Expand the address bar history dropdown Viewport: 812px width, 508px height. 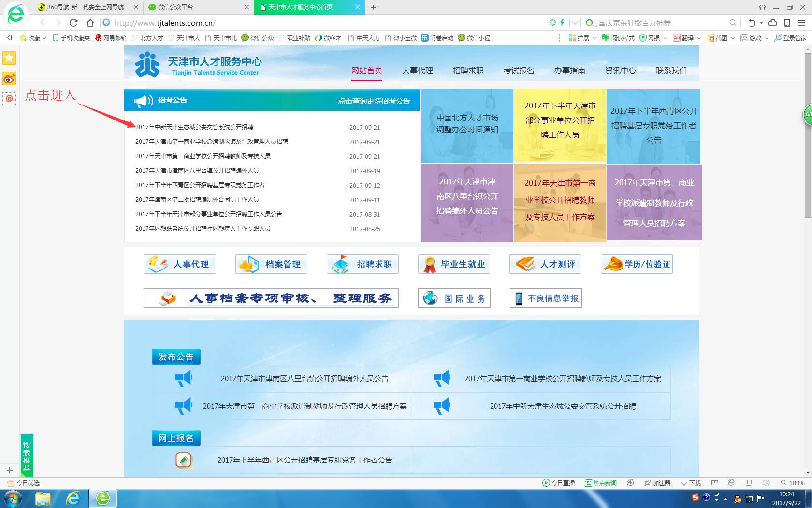(x=575, y=22)
